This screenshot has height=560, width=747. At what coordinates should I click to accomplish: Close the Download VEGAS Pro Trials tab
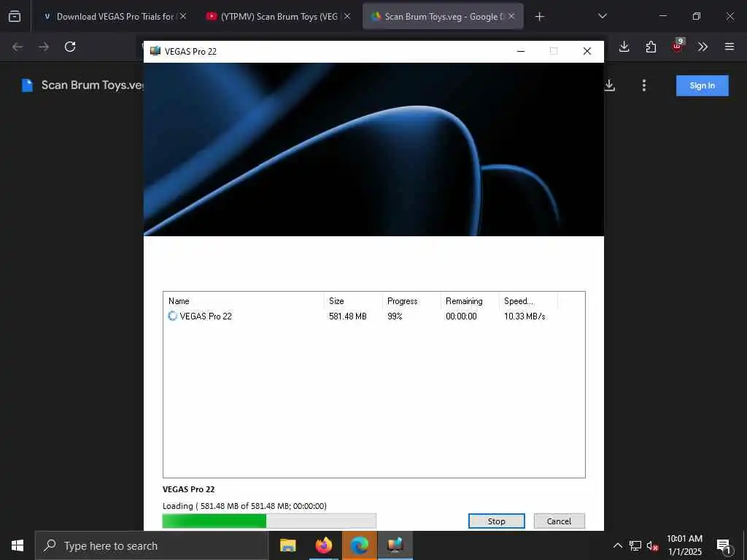coord(183,16)
